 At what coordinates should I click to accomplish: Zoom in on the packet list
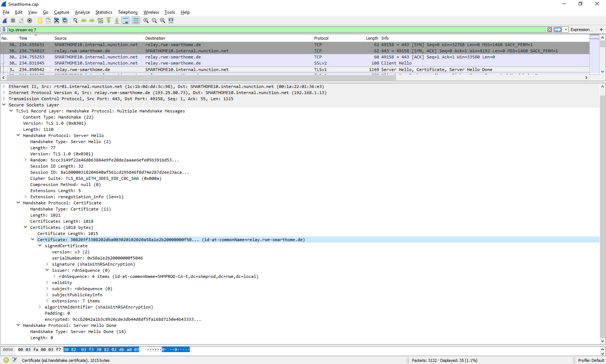click(x=146, y=21)
